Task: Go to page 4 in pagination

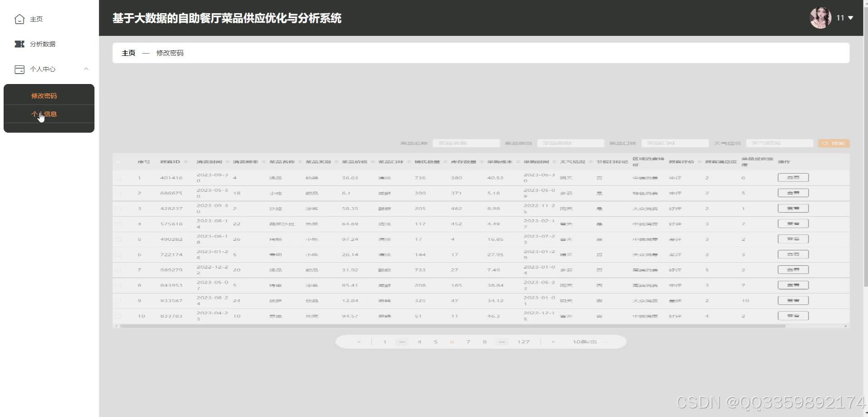Action: pyautogui.click(x=419, y=342)
